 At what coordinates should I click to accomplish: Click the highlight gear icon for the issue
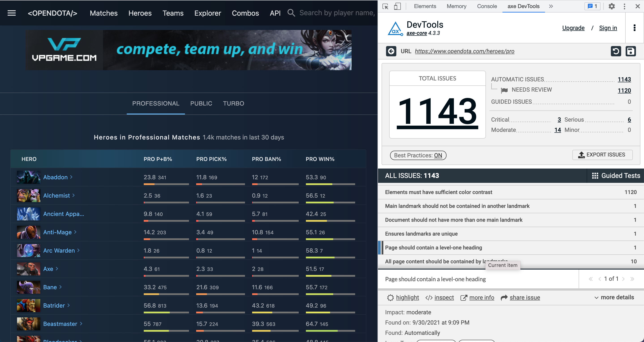click(x=390, y=298)
